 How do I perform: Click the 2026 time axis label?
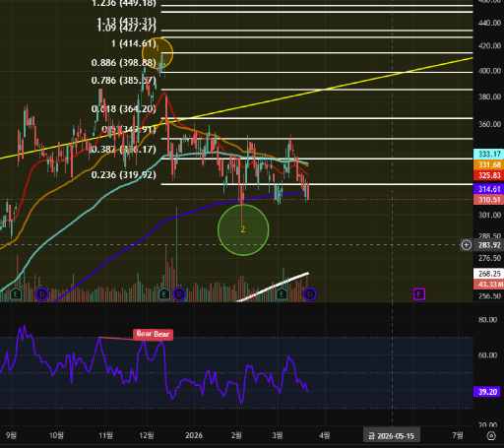194,435
